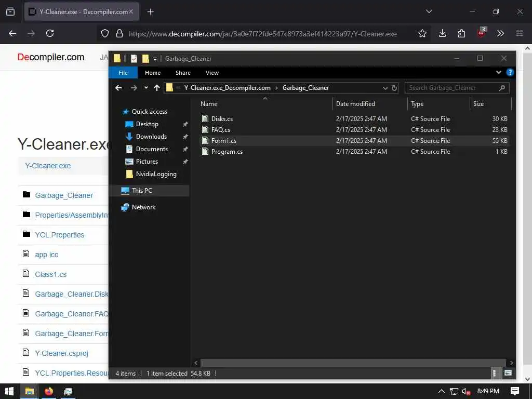Viewport: 532px width, 399px height.
Task: Open browser downloads panel
Action: click(x=442, y=33)
